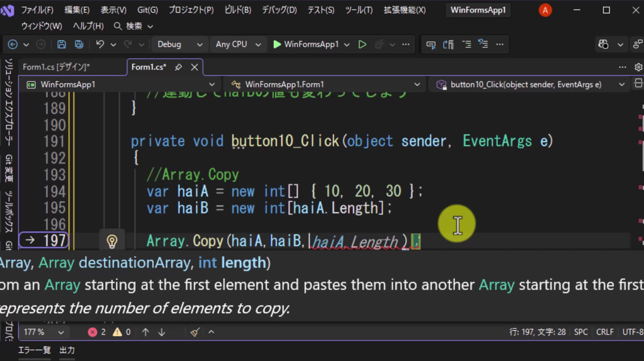The width and height of the screenshot is (644, 361).
Task: Open the Any CPU platform dropdown
Action: 238,44
